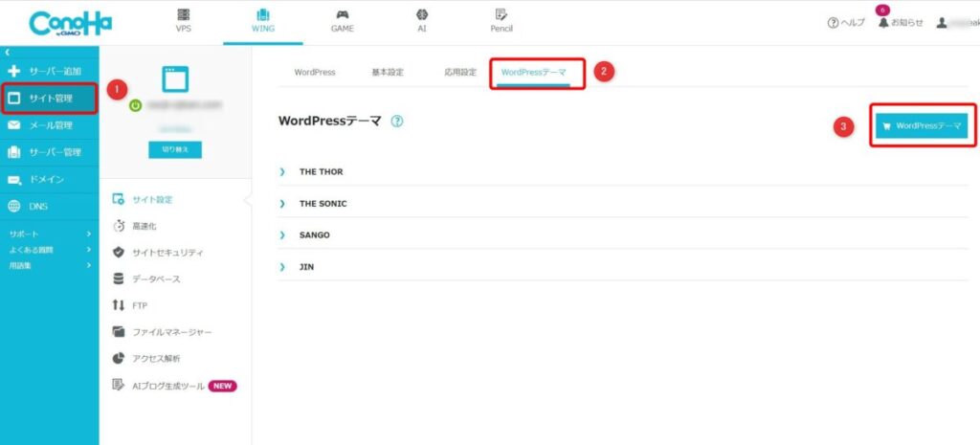The image size is (980, 445).
Task: Open 高速化 speedometer icon in site menu
Action: pyautogui.click(x=119, y=226)
